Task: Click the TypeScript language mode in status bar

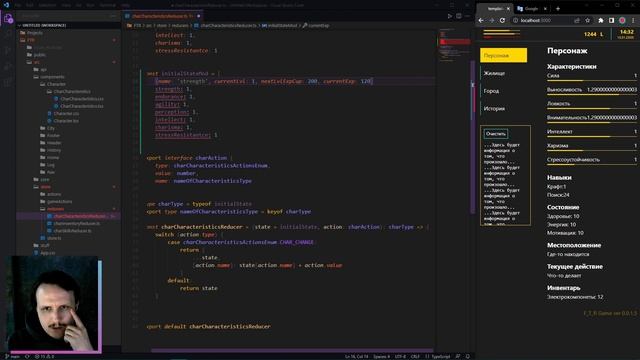Action: (440, 356)
